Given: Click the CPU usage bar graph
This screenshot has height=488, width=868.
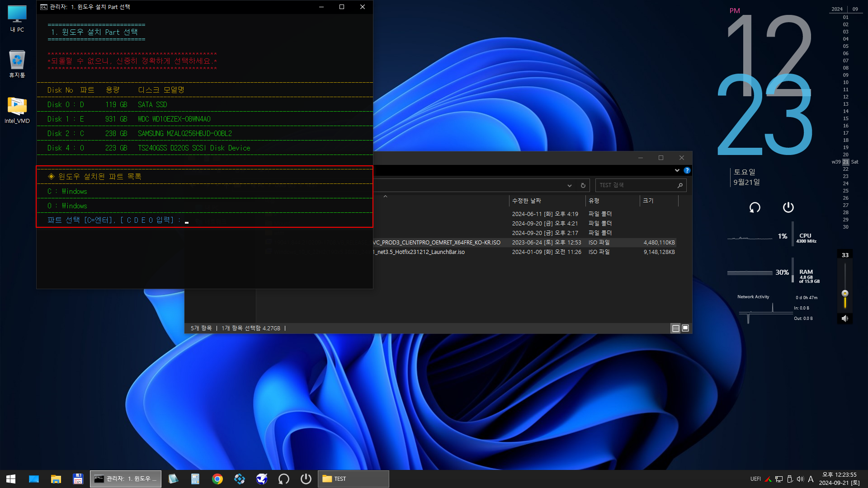Looking at the screenshot, I should point(750,237).
